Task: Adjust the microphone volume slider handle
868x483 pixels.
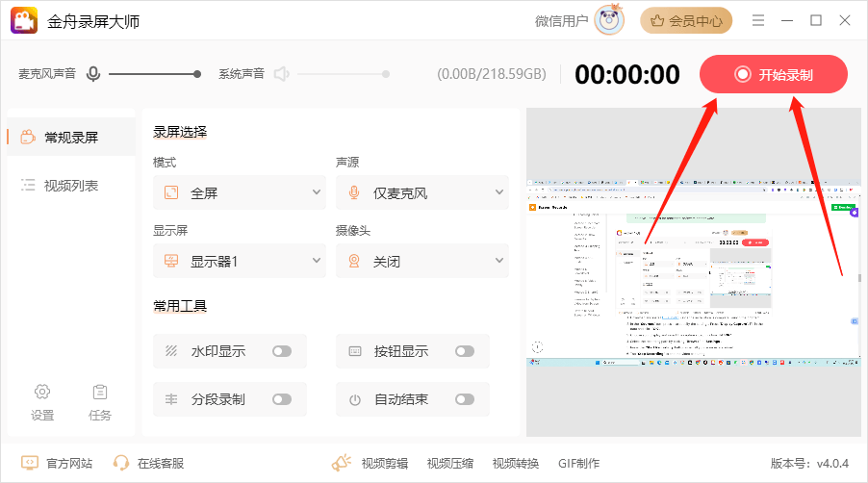Action: click(x=197, y=74)
